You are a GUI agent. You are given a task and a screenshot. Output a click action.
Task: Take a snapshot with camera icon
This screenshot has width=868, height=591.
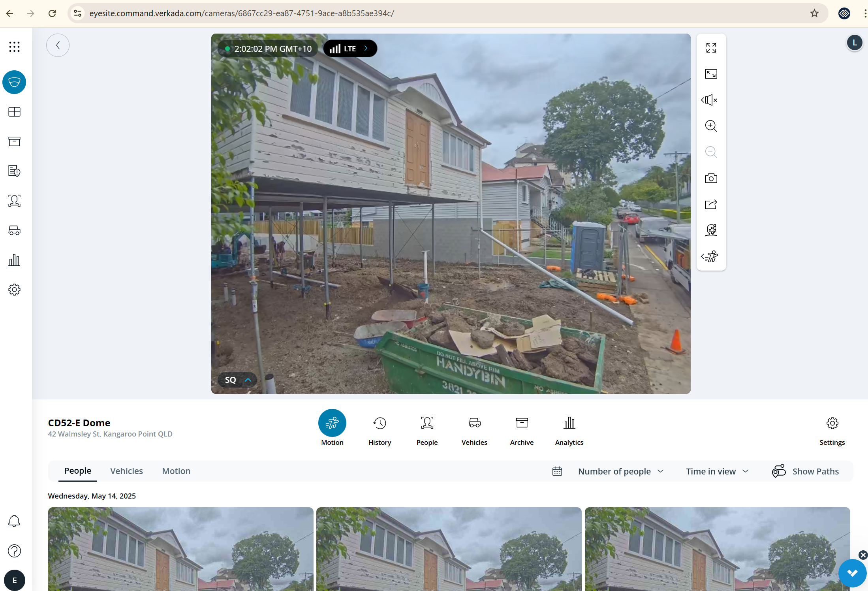(711, 178)
